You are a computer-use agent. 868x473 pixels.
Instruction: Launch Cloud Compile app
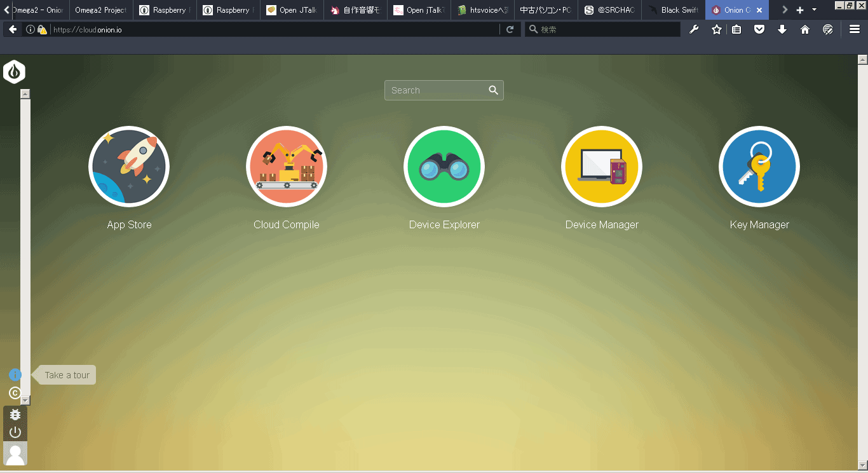pos(287,167)
